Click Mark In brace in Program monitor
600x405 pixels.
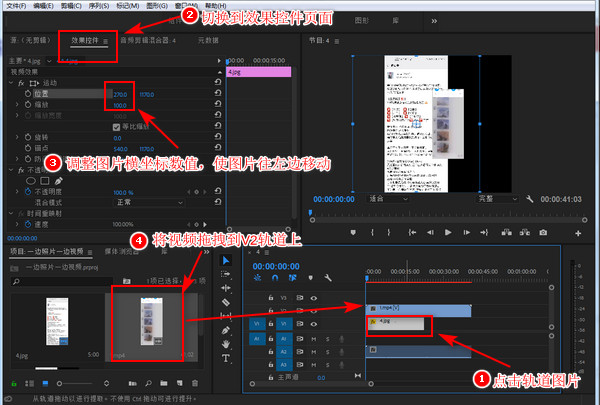tap(372, 232)
